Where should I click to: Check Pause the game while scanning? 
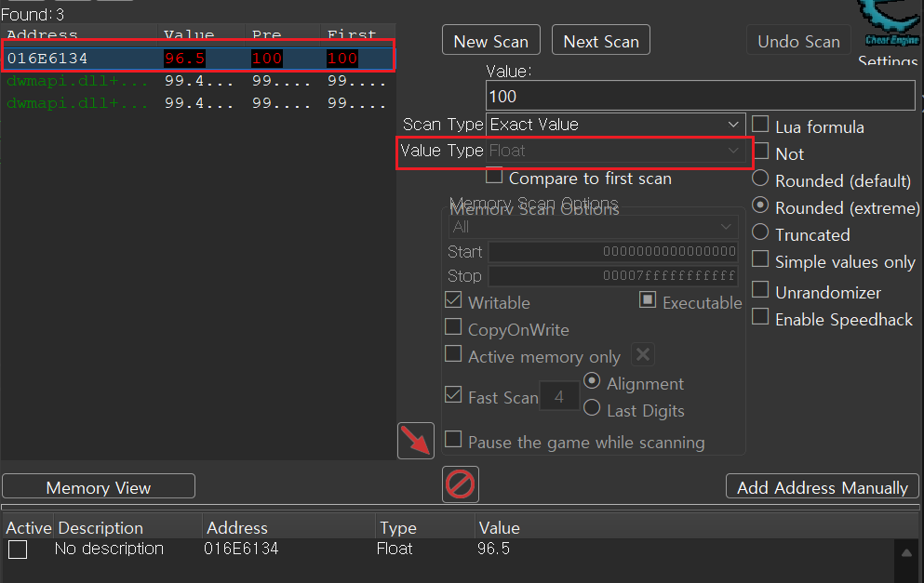[x=453, y=441]
